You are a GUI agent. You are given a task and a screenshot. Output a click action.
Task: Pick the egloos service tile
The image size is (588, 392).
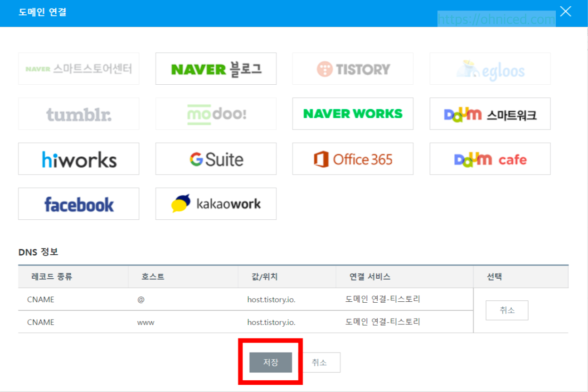point(490,69)
